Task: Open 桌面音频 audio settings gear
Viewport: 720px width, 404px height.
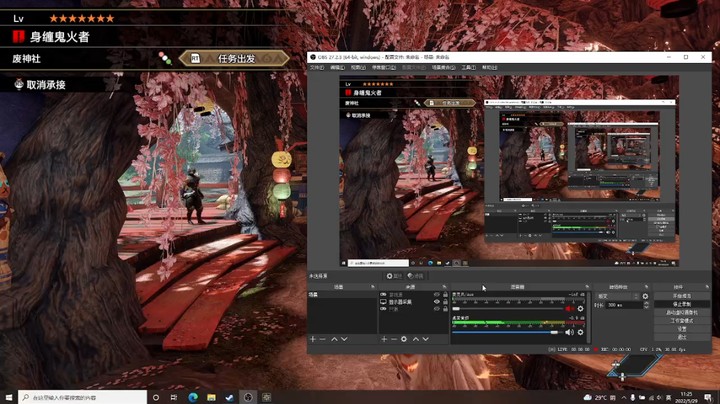Action: coord(580,332)
